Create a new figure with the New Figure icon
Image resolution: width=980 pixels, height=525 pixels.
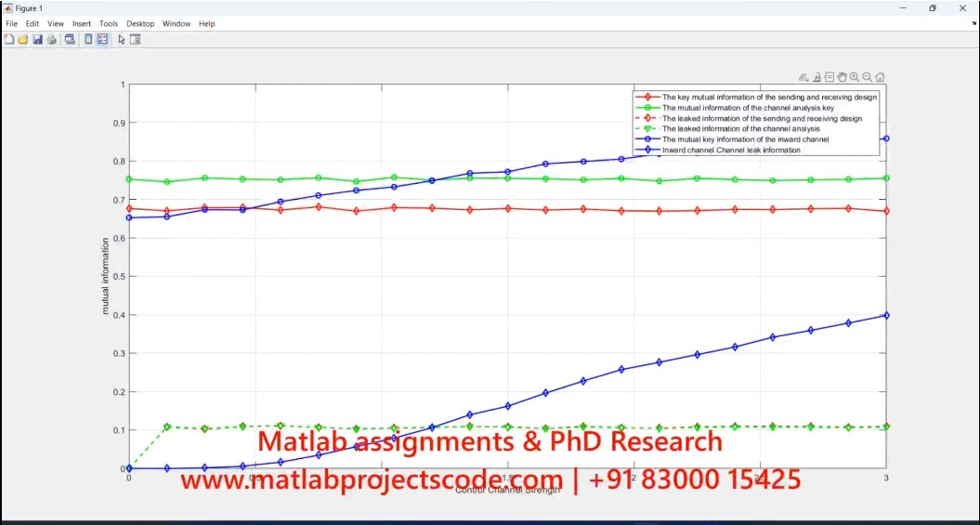click(x=8, y=39)
